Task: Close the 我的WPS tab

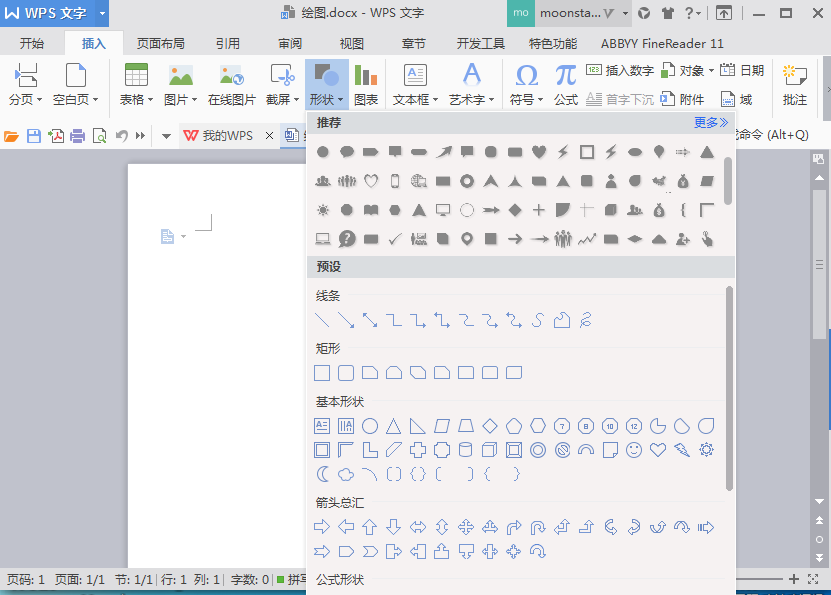Action: coord(269,136)
